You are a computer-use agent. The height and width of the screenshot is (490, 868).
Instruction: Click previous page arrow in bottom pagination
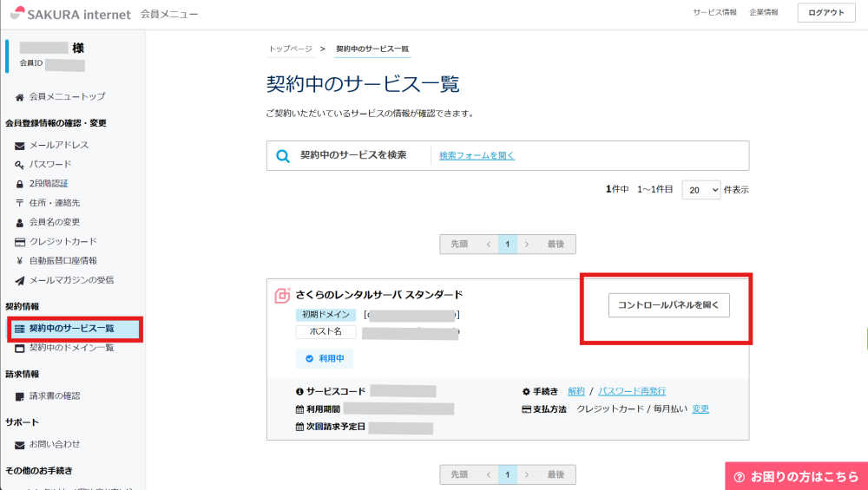tap(488, 474)
